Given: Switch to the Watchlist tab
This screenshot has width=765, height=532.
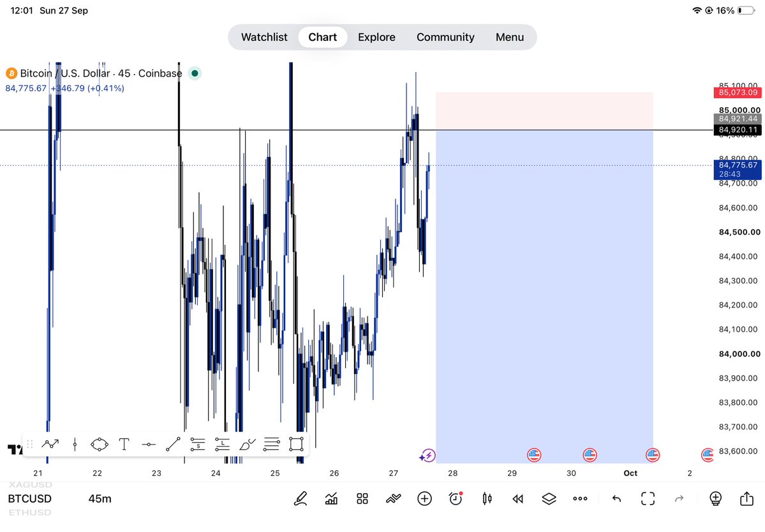Looking at the screenshot, I should pyautogui.click(x=264, y=37).
